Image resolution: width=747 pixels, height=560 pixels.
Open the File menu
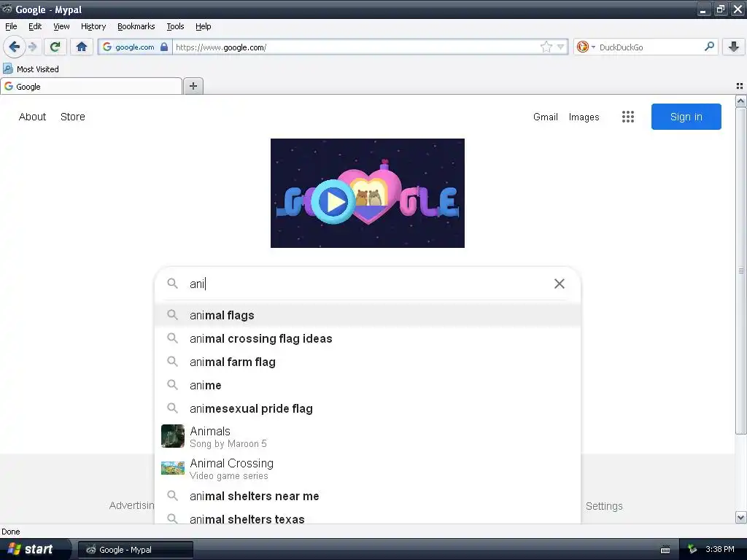(x=11, y=26)
